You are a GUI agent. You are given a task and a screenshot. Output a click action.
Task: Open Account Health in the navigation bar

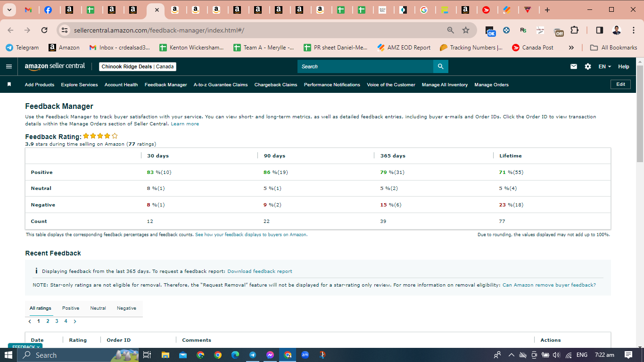(x=121, y=85)
